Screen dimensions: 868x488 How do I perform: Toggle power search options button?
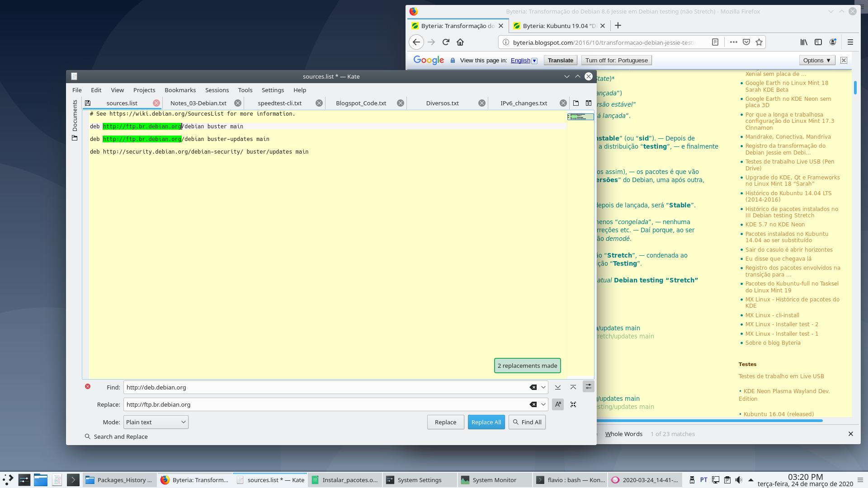[588, 387]
